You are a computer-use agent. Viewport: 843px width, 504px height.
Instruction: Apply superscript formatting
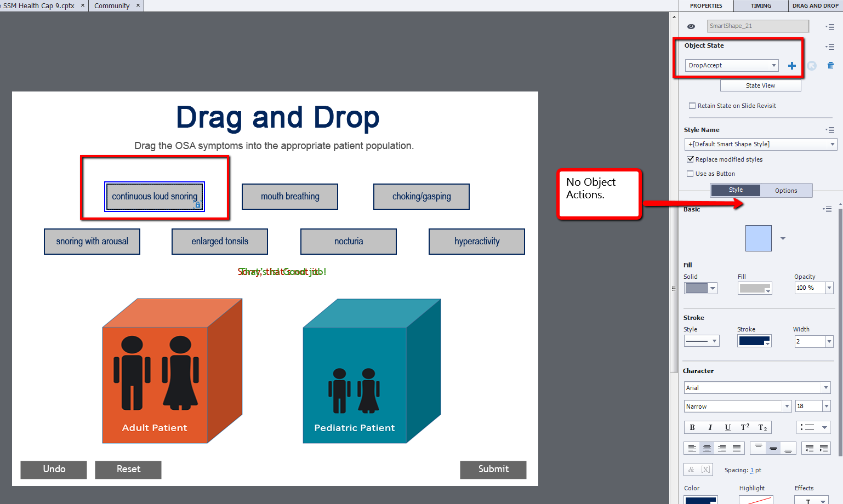click(745, 427)
